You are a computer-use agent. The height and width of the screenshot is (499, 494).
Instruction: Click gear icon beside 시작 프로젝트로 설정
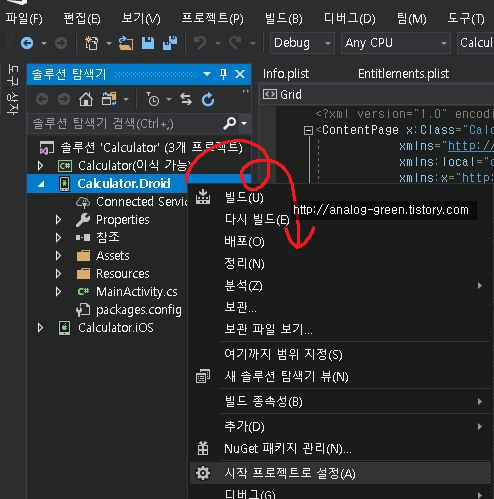point(203,473)
